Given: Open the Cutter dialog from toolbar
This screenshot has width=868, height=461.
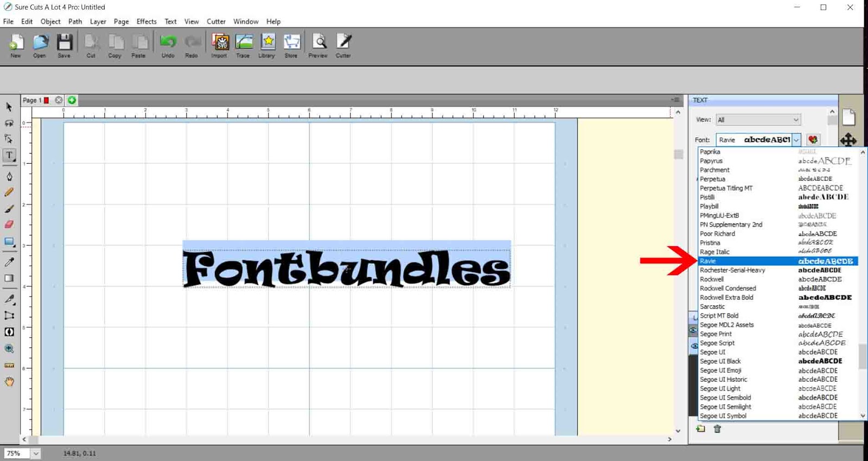Looking at the screenshot, I should point(343,45).
